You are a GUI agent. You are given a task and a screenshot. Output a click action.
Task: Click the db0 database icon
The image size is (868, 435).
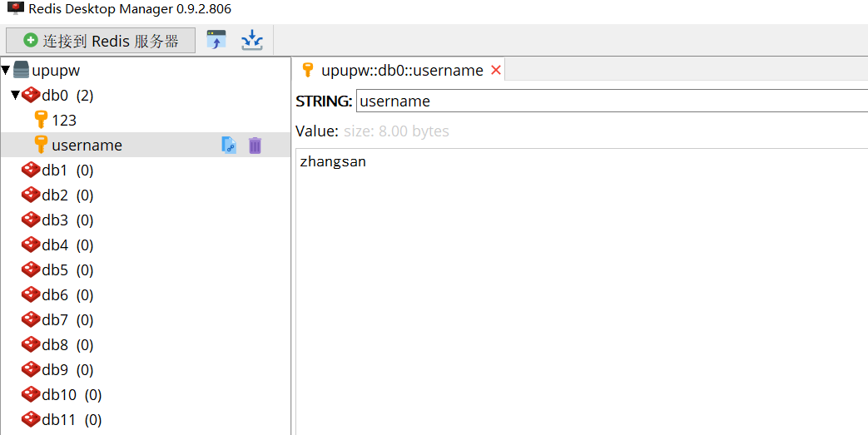point(31,96)
